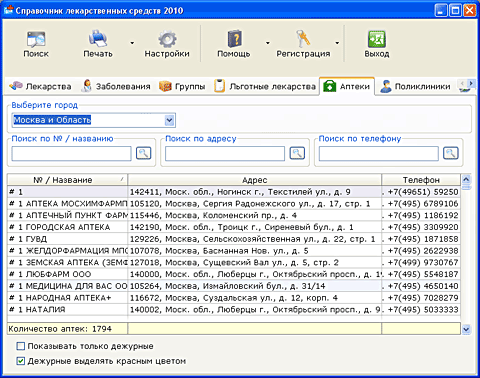Image resolution: width=480 pixels, height=378 pixels.
Task: Click the search by address magnifier icon
Action: 297,153
